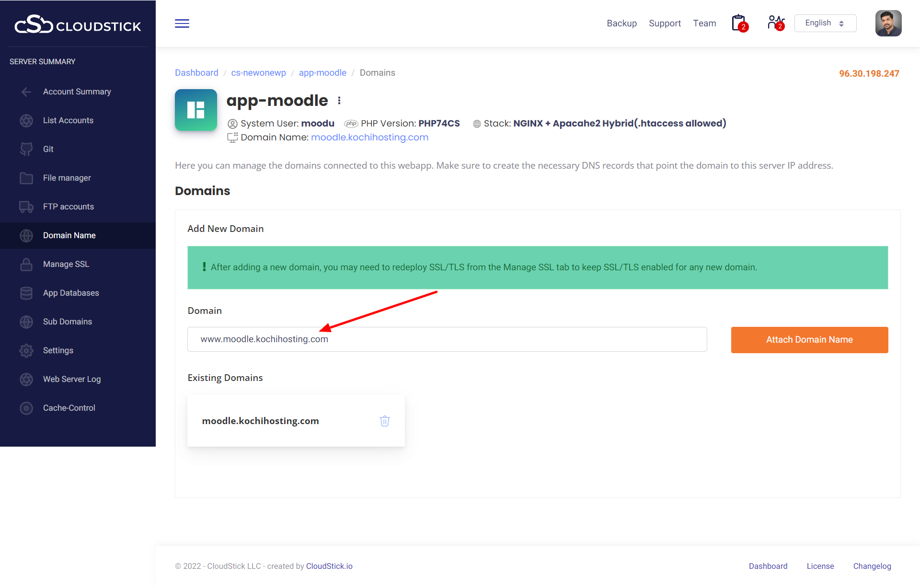Go to cs-newonewp breadcrumb link
The image size is (920, 588).
tap(258, 73)
